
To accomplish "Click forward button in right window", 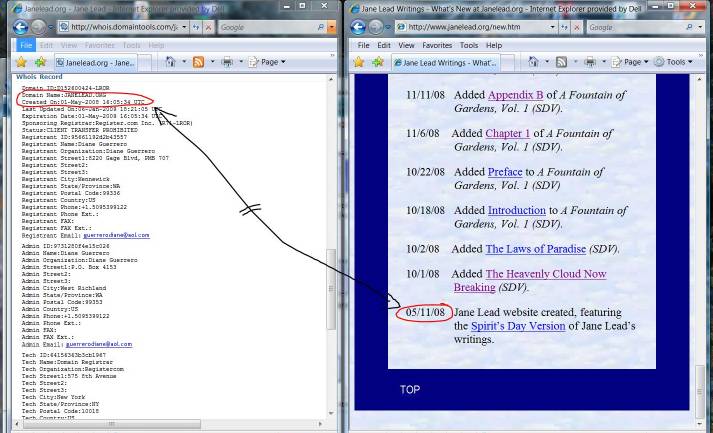I will click(376, 27).
